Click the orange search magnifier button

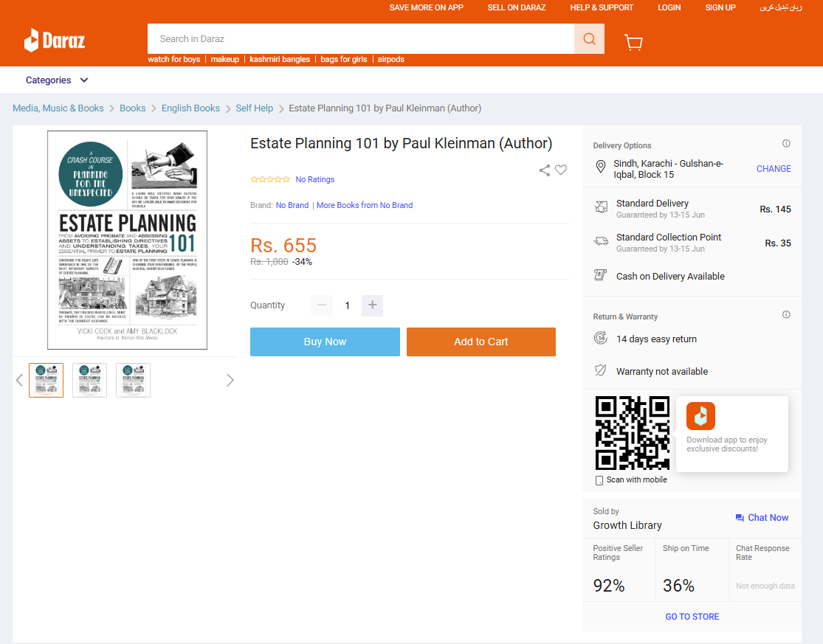(589, 39)
